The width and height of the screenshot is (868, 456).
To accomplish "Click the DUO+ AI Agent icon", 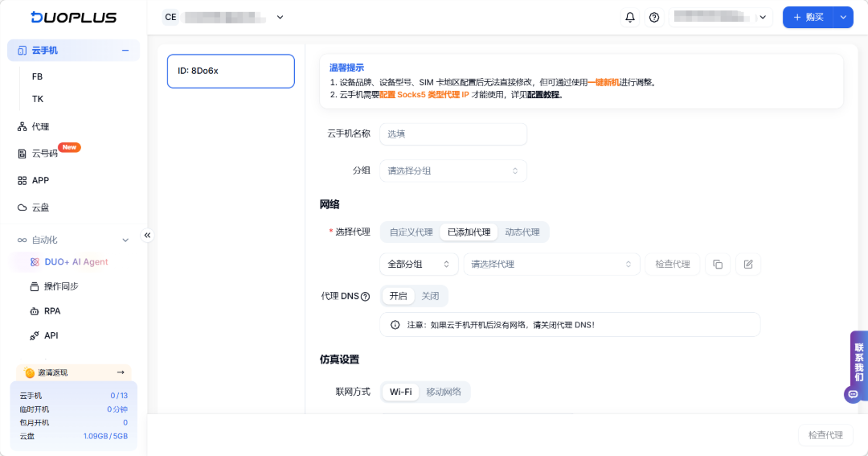I will [35, 262].
